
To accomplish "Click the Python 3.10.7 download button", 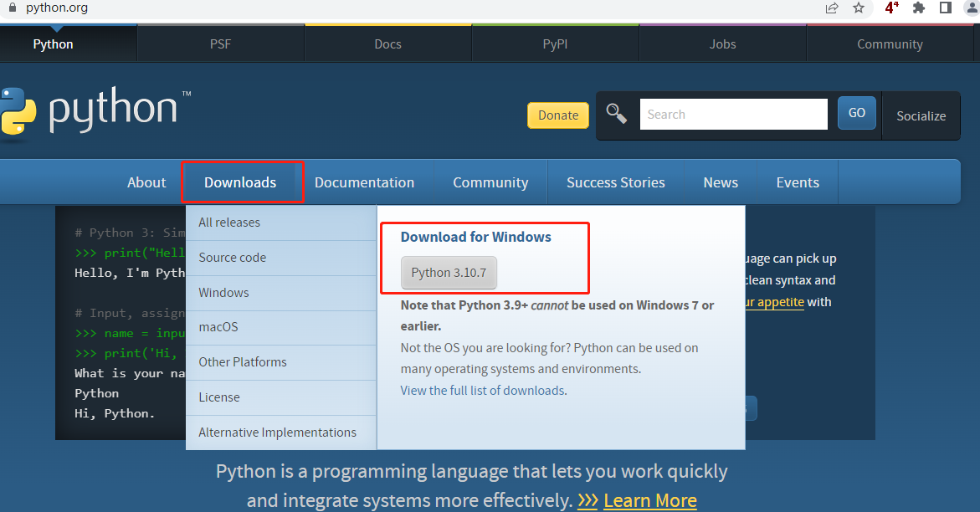I will coord(449,273).
